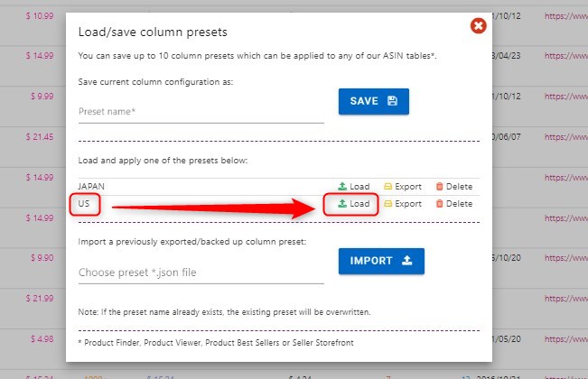Screen dimensions: 588x379
Task: Choose a preset json file field
Action: pos(201,273)
